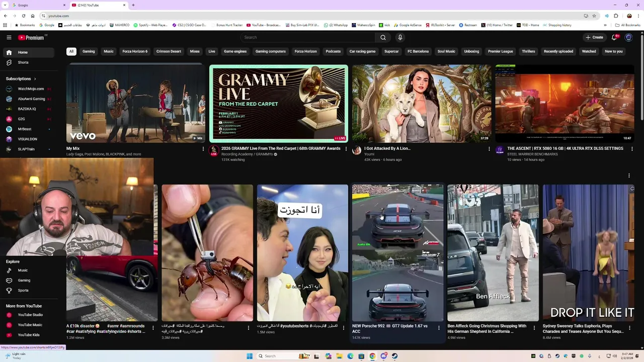Select the New to you chip

tap(613, 51)
